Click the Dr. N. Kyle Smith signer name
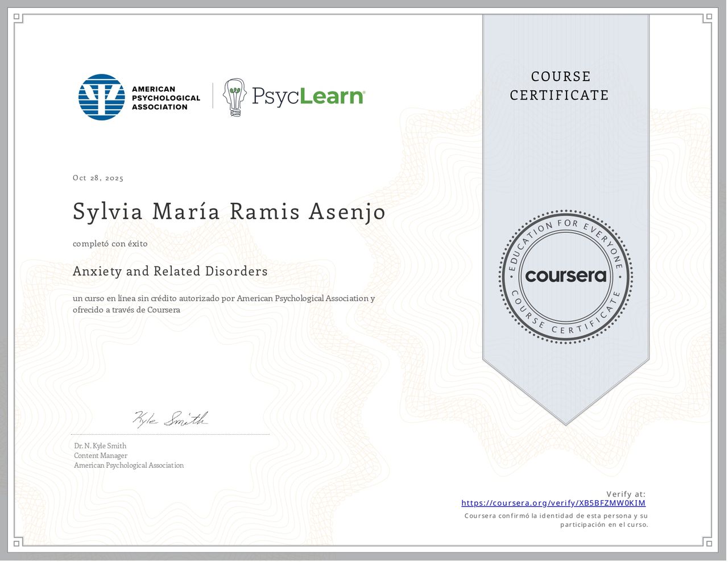728x562 pixels. click(x=100, y=446)
